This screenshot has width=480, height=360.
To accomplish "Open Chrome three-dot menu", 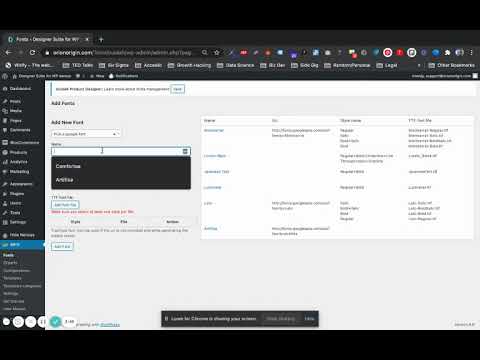I will [x=471, y=52].
